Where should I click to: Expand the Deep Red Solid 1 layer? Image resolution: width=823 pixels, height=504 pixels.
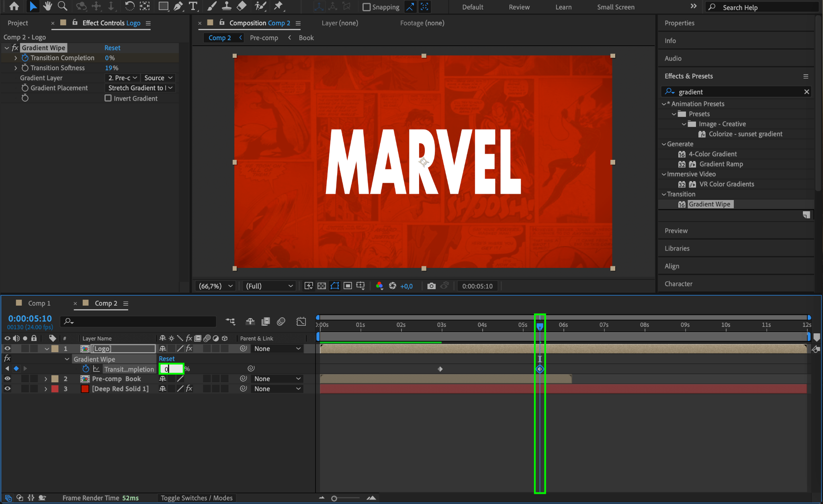coord(46,389)
